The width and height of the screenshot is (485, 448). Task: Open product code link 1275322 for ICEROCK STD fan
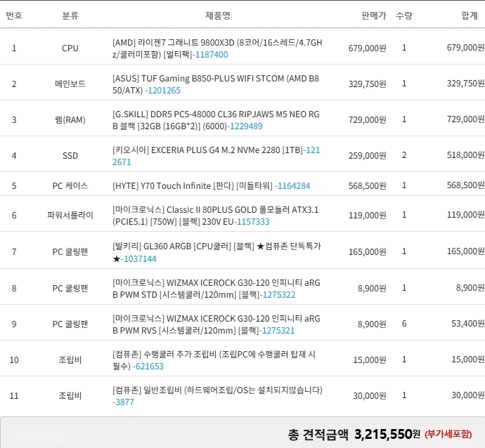[x=279, y=295]
